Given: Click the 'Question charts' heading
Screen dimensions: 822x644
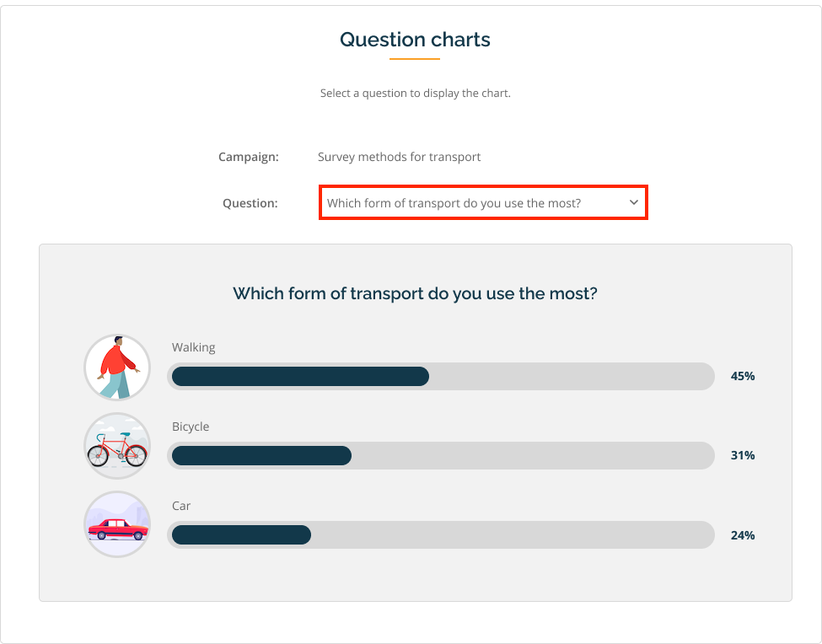Looking at the screenshot, I should [x=415, y=40].
